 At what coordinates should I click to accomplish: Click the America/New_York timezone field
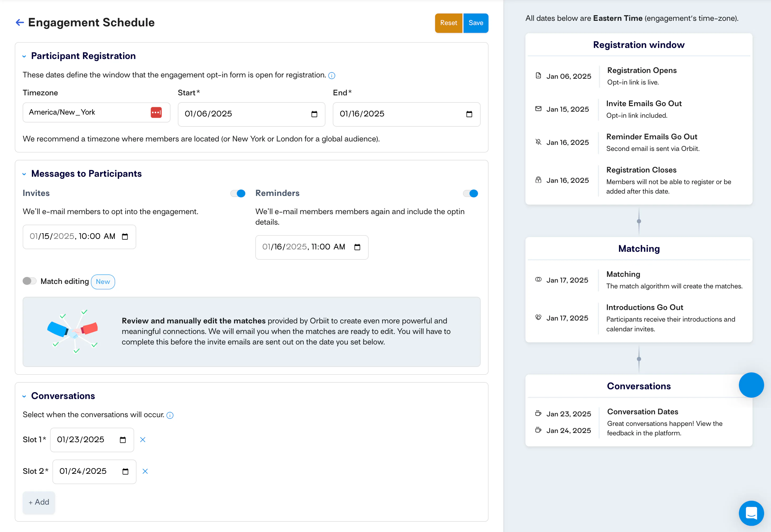(96, 112)
